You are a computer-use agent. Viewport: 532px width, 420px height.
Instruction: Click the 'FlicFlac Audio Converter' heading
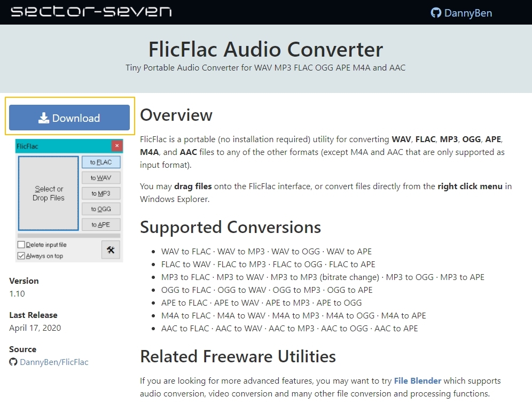[x=265, y=49]
